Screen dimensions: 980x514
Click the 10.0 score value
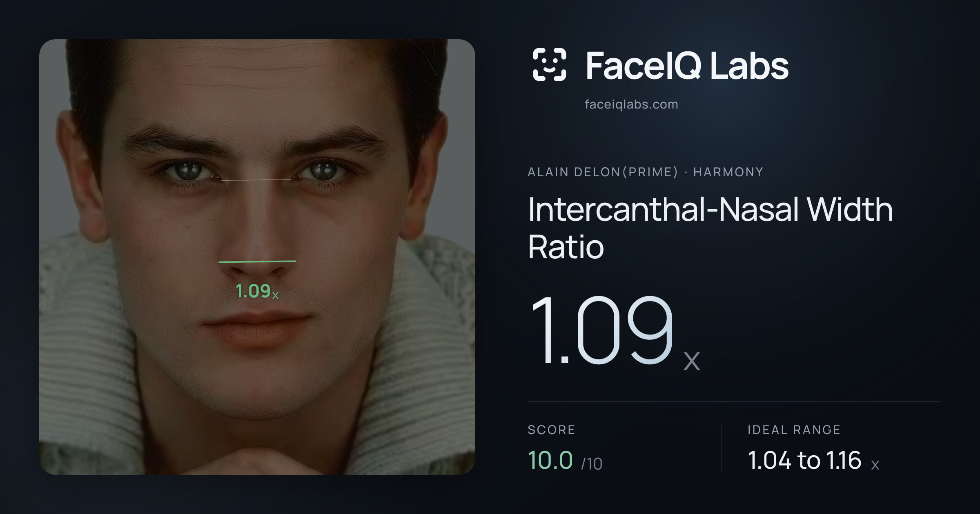pos(550,460)
